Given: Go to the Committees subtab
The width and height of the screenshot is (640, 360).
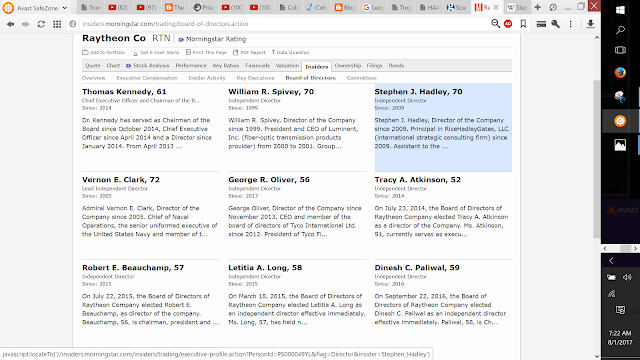Looking at the screenshot, I should pos(362,78).
